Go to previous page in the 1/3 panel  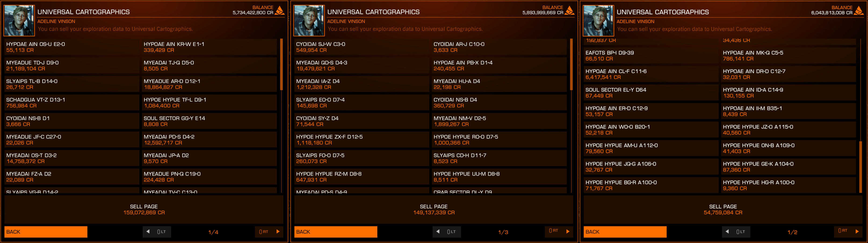pos(447,232)
